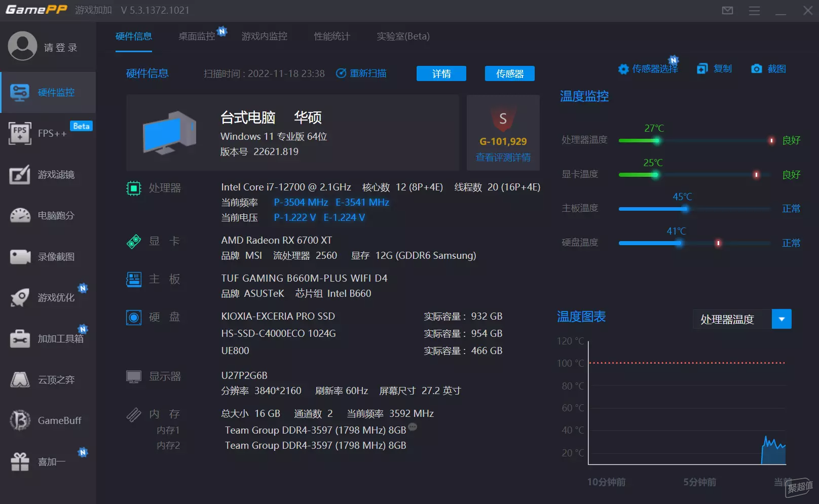
Task: Click the 显卡 graphics card icon
Action: pos(133,242)
